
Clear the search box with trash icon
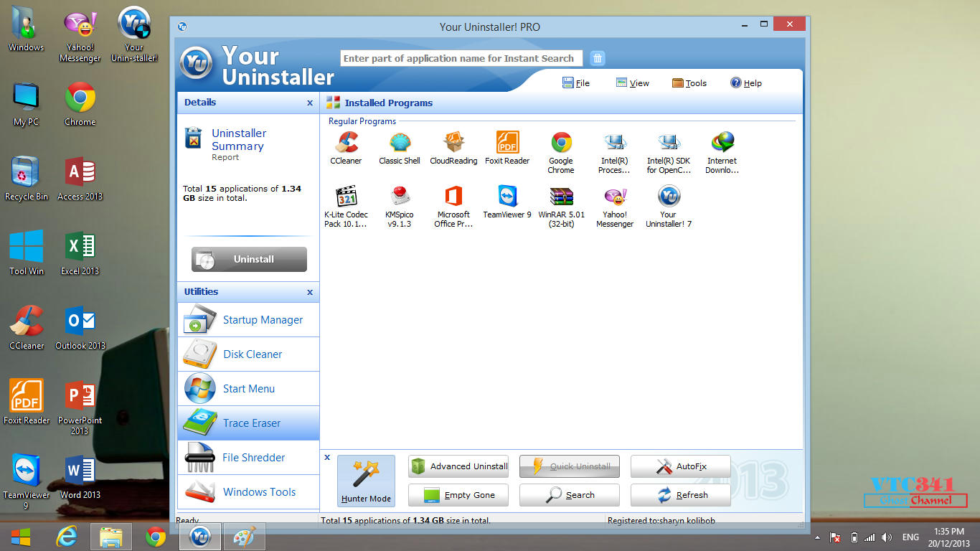[x=598, y=58]
